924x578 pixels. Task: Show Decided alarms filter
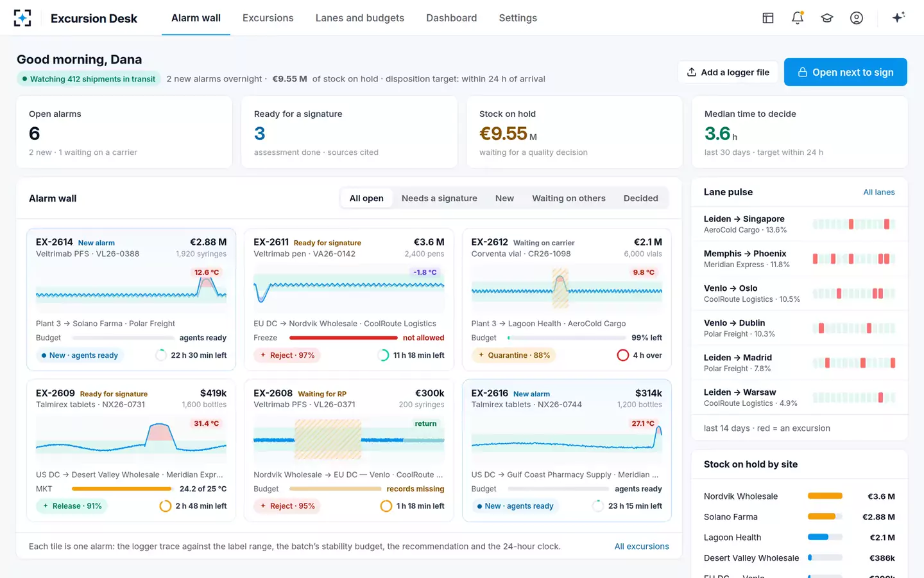click(640, 198)
